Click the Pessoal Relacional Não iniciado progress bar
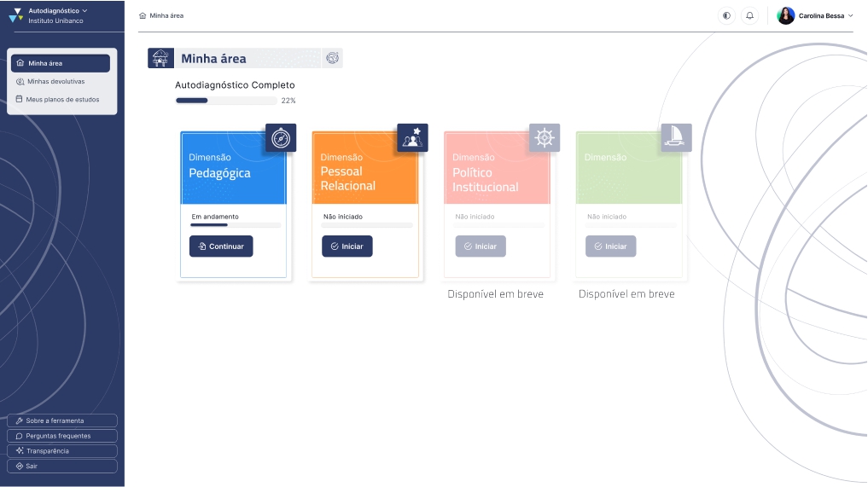 [368, 225]
